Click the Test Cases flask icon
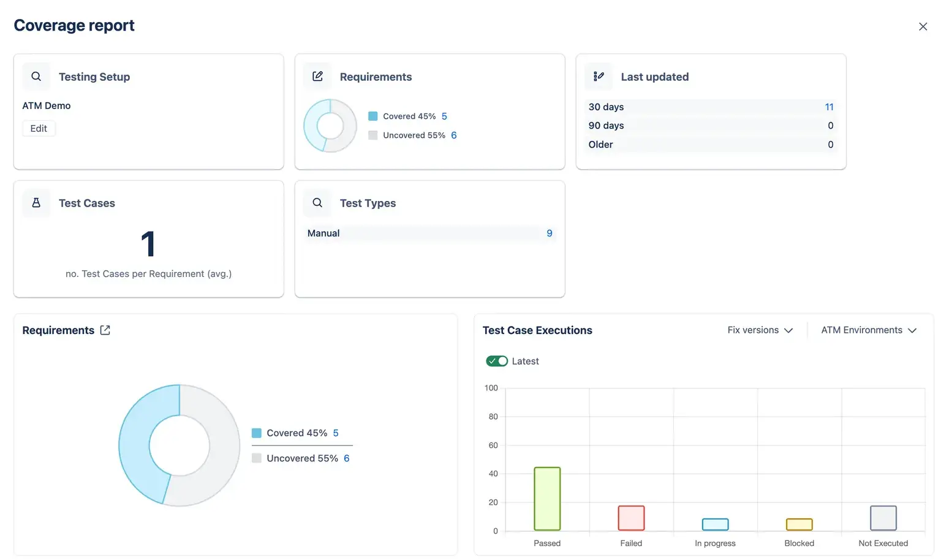 36,203
